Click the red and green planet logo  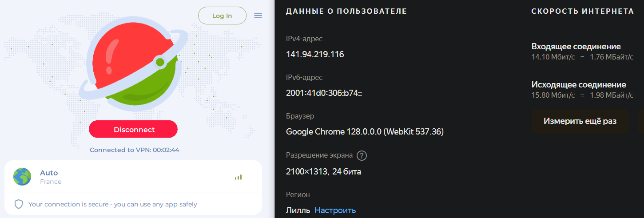tap(133, 65)
